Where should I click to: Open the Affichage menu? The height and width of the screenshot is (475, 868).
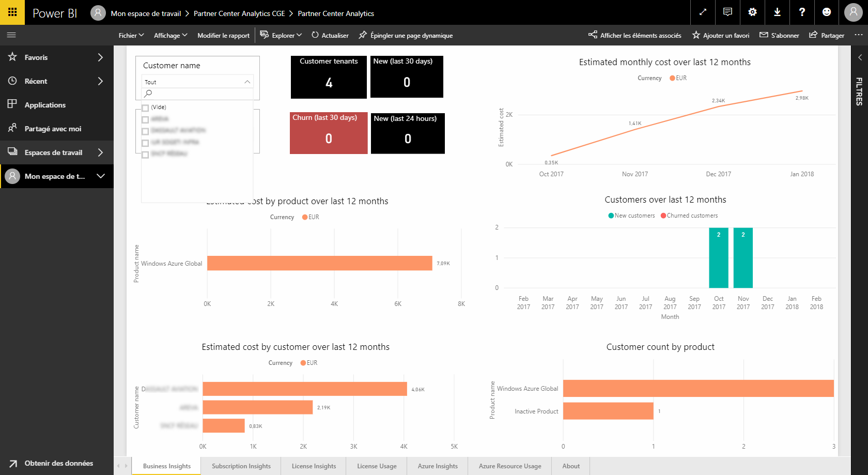pyautogui.click(x=171, y=35)
